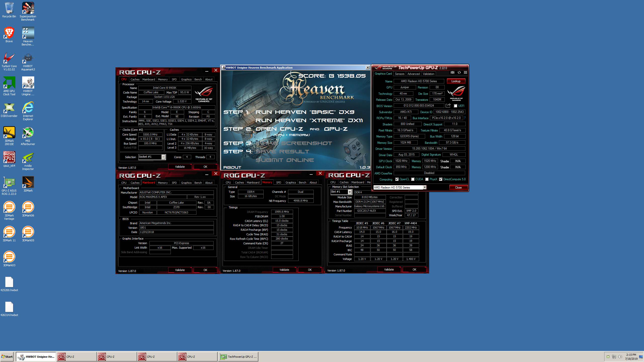Launch HWBOT Unigine desktop shortcut
Viewport: 644px width, 362px height.
(x=28, y=86)
